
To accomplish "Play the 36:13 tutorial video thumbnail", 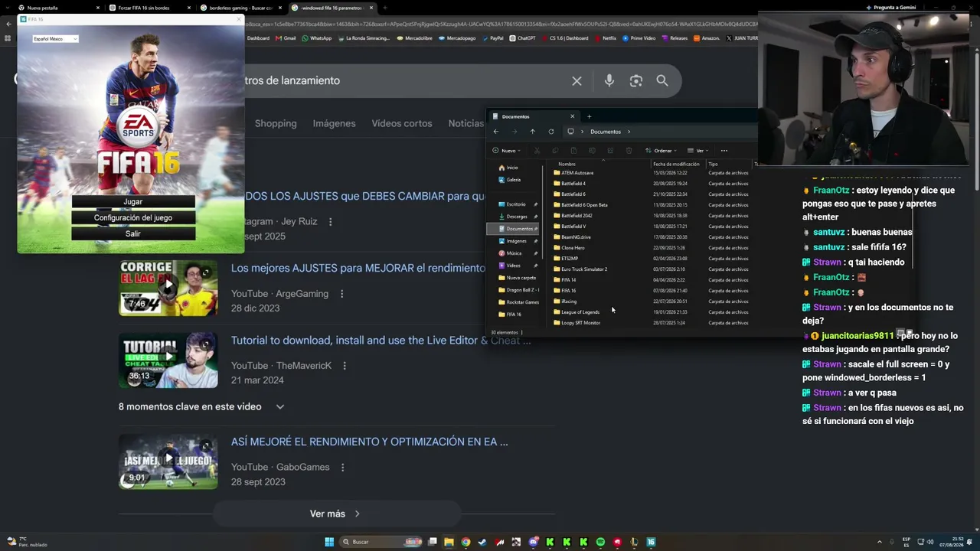I will (x=168, y=360).
